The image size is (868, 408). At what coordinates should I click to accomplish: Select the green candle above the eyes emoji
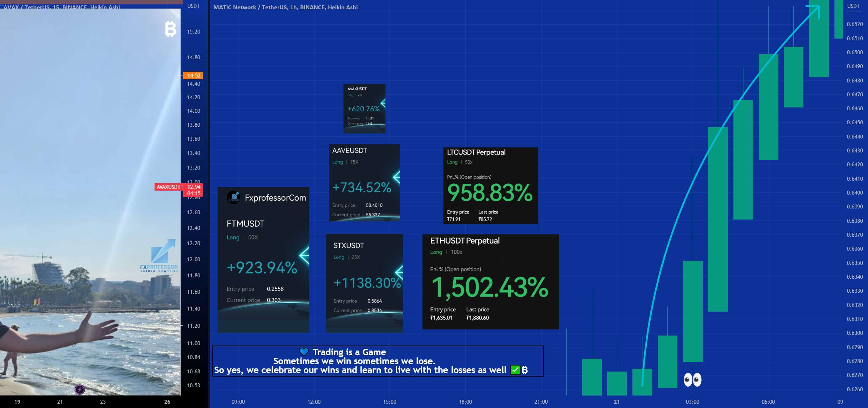point(693,311)
